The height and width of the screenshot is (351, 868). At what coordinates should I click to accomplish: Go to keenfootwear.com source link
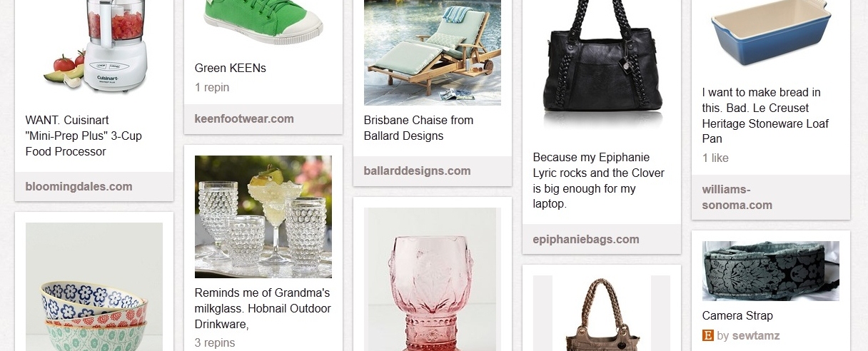[244, 118]
